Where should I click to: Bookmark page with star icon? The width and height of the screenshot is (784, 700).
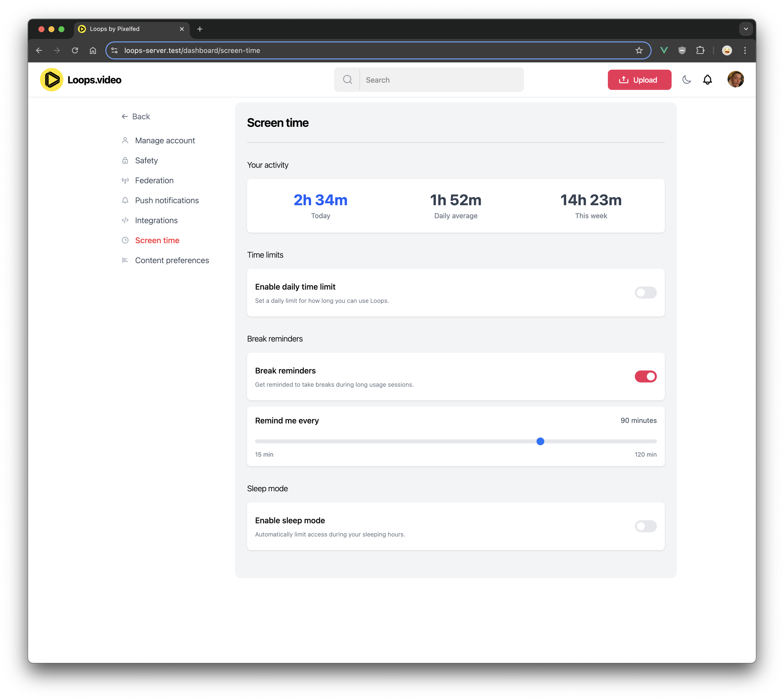pyautogui.click(x=639, y=50)
